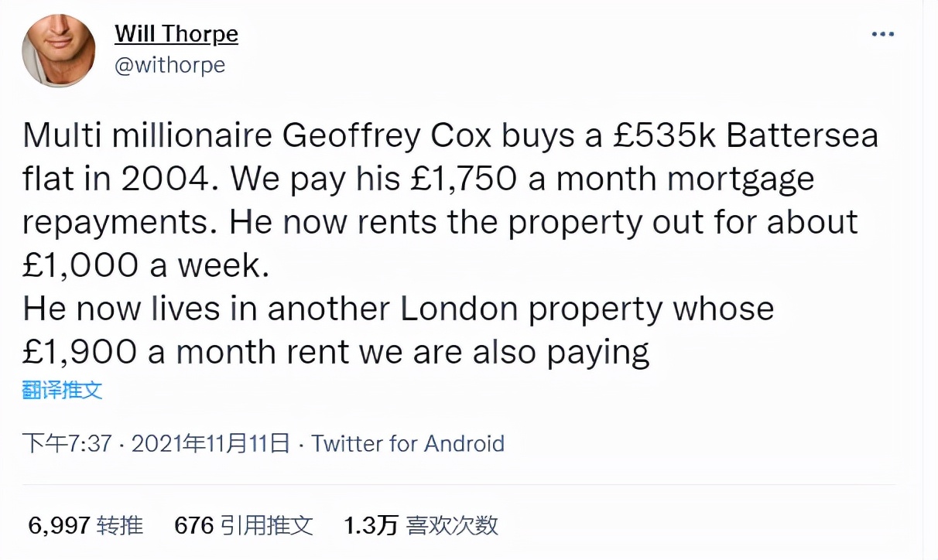Open the 1.3万 喜欢次数 likes list
Screen dimensions: 938x560
[421, 524]
